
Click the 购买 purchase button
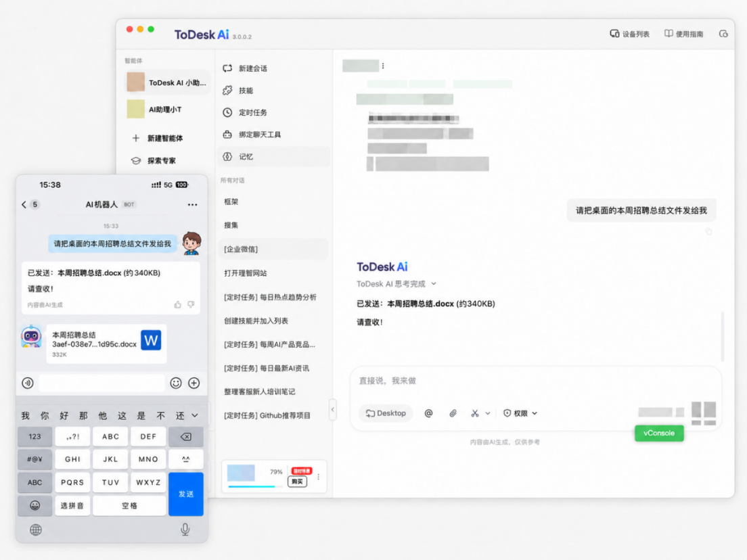click(297, 482)
